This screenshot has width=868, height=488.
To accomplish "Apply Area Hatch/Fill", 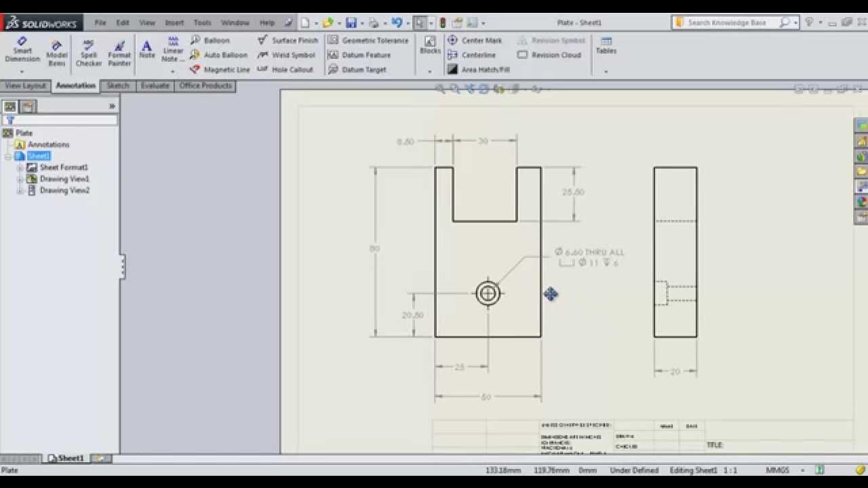I will (478, 70).
